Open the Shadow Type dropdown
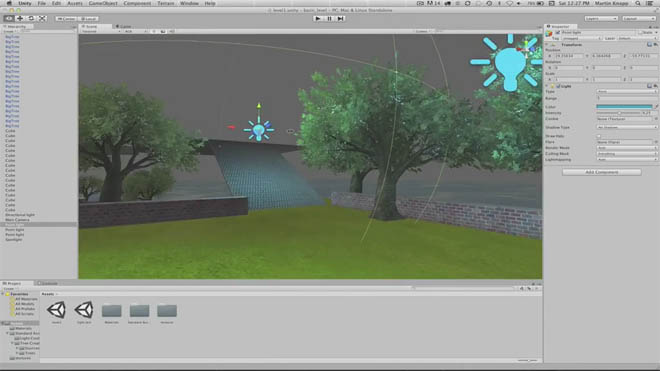The width and height of the screenshot is (660, 371). pos(626,127)
